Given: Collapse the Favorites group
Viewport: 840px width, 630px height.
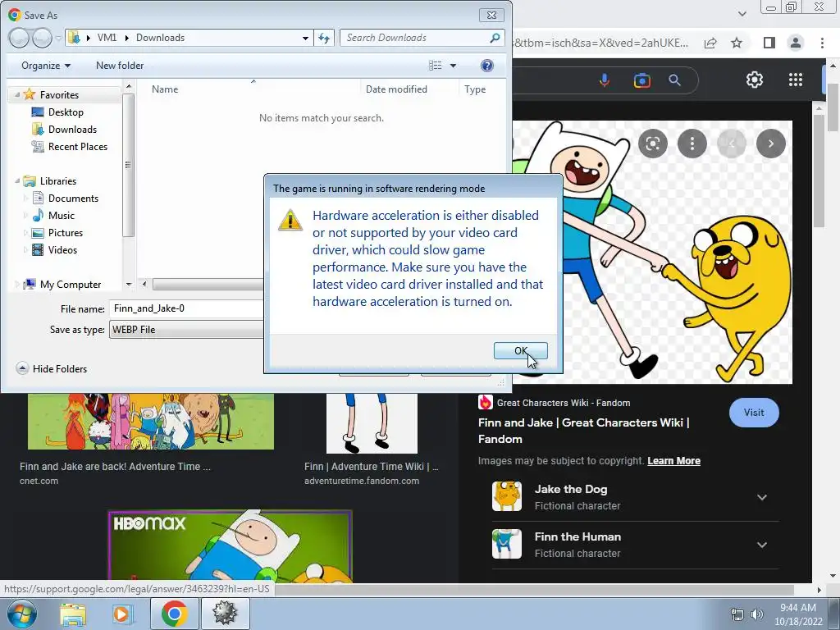Looking at the screenshot, I should (x=18, y=94).
